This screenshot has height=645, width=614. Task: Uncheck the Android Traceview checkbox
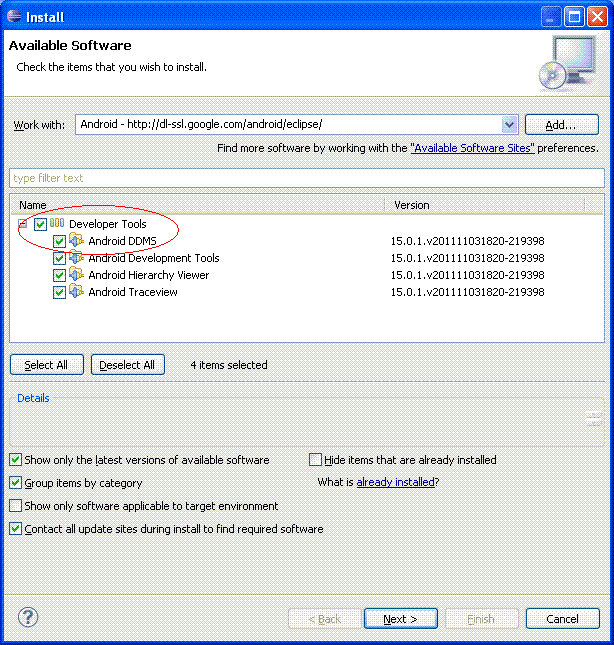[x=59, y=292]
